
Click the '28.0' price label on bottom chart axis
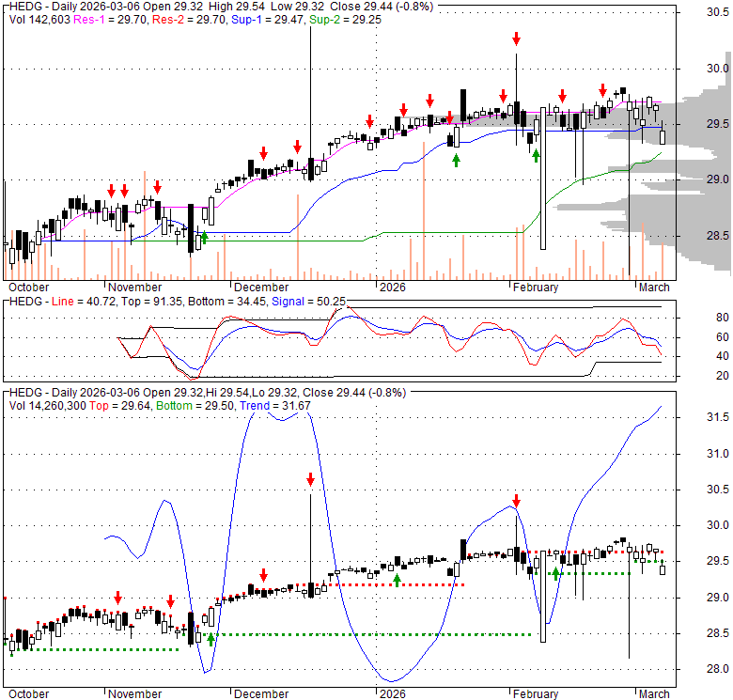(x=717, y=669)
